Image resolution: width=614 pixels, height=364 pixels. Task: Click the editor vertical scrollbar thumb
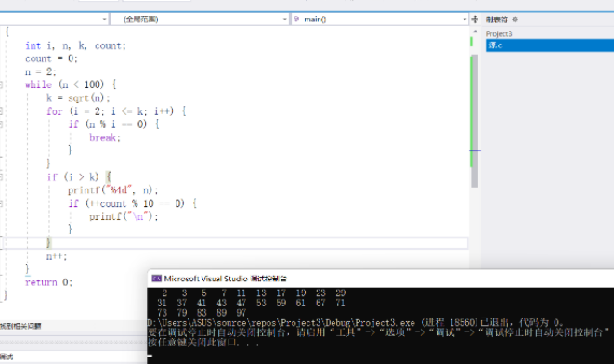click(x=475, y=121)
